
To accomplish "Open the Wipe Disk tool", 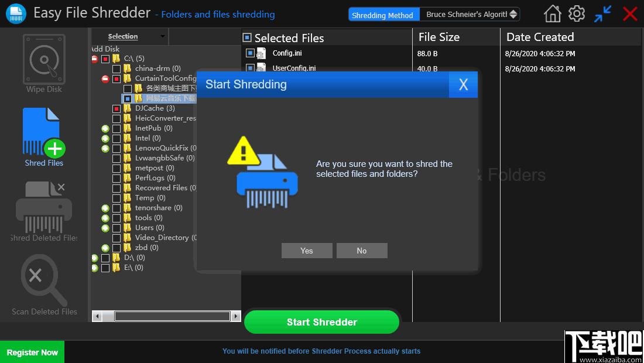I will coord(44,64).
